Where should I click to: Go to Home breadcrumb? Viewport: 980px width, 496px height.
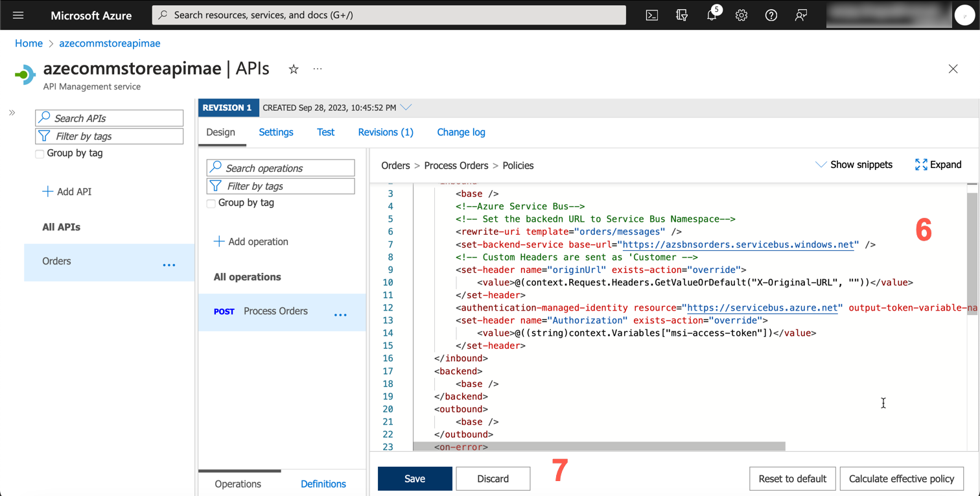29,43
